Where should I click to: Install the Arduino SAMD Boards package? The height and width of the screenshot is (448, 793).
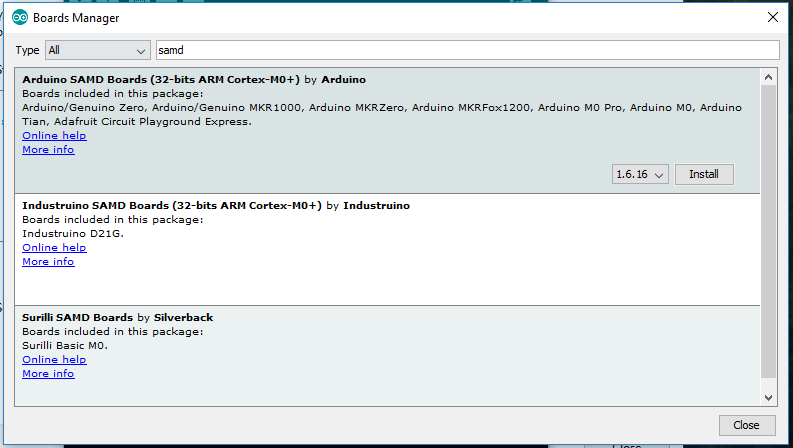703,174
